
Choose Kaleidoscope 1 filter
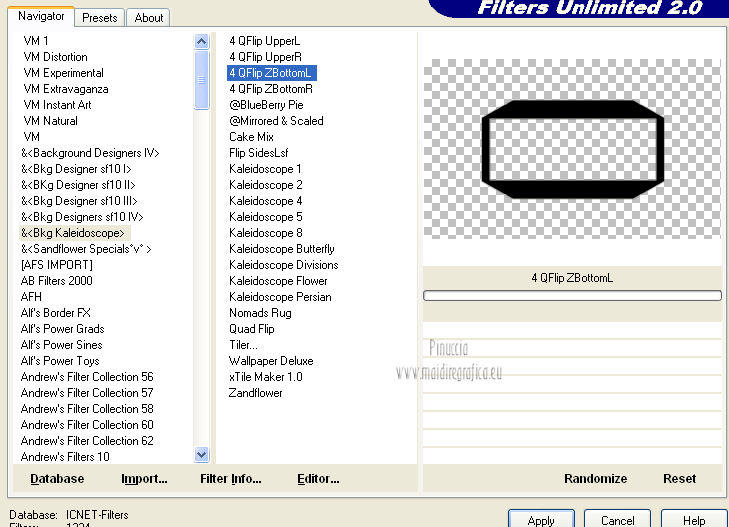tap(265, 169)
